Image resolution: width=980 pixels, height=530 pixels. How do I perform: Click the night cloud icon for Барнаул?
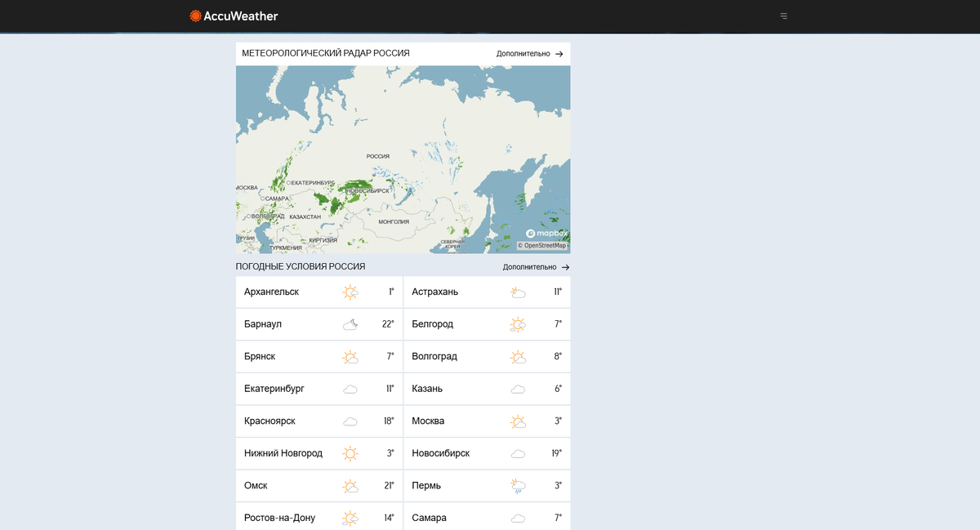350,324
